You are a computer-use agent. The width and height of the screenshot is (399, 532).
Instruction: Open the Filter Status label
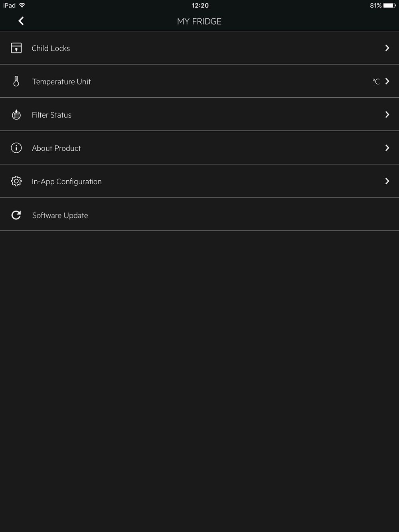[x=51, y=115]
